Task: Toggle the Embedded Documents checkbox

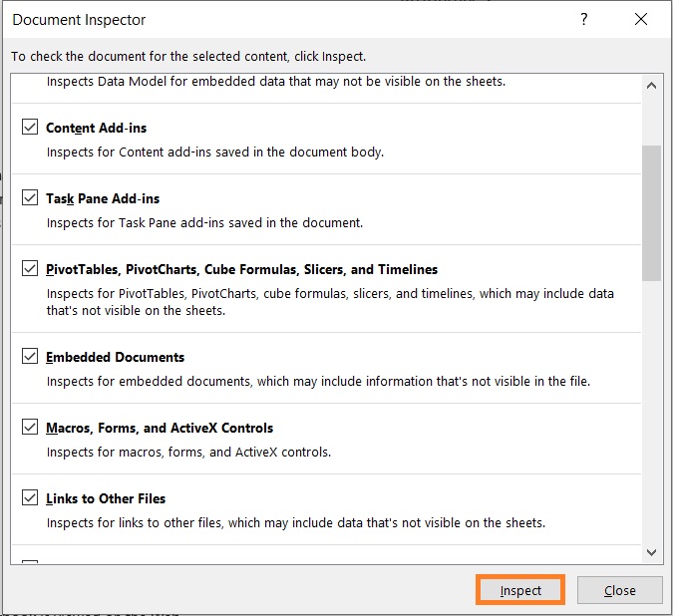Action: [30, 356]
